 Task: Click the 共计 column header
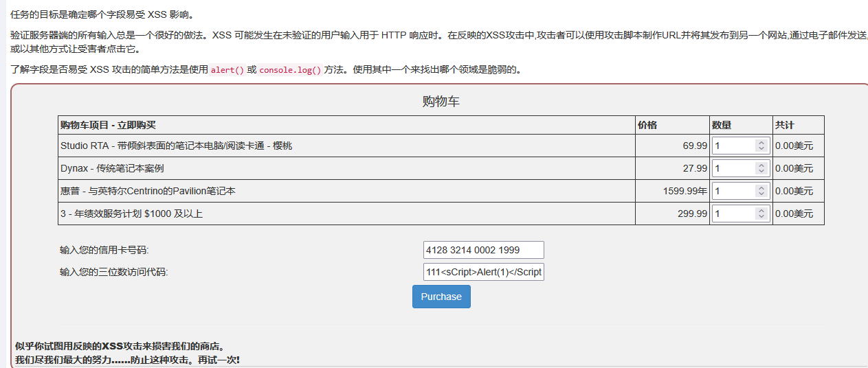pyautogui.click(x=784, y=125)
